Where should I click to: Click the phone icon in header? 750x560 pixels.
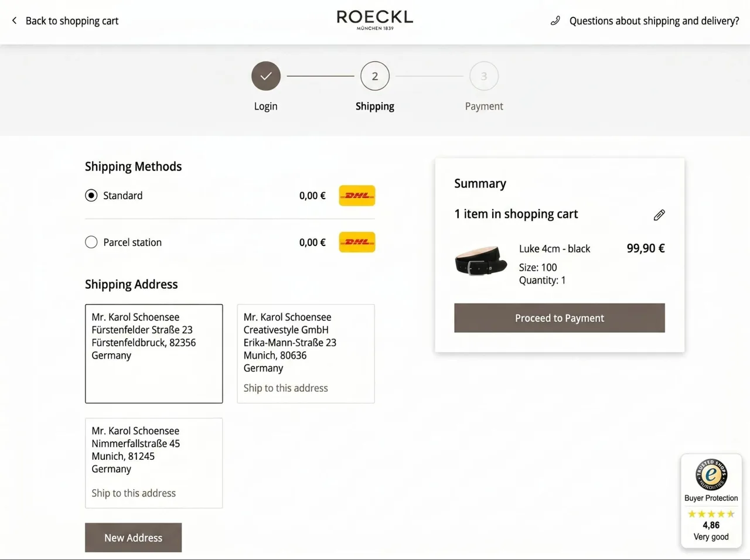[x=555, y=21]
